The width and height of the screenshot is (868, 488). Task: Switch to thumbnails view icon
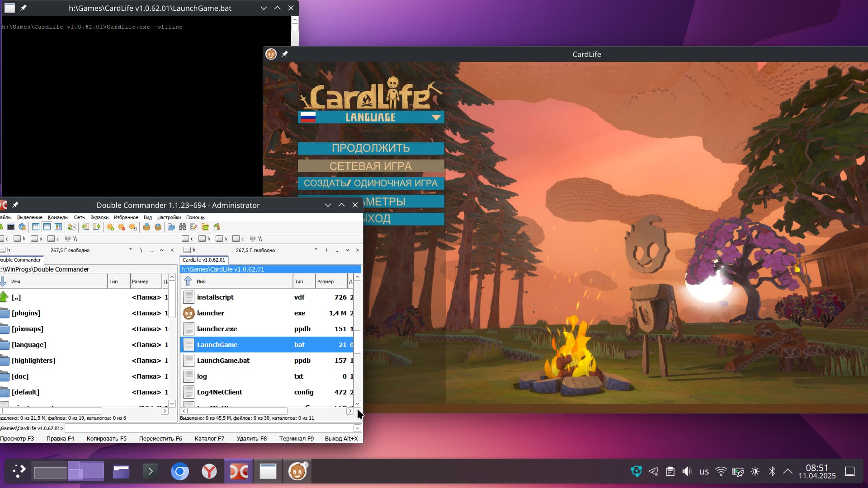pos(58,227)
